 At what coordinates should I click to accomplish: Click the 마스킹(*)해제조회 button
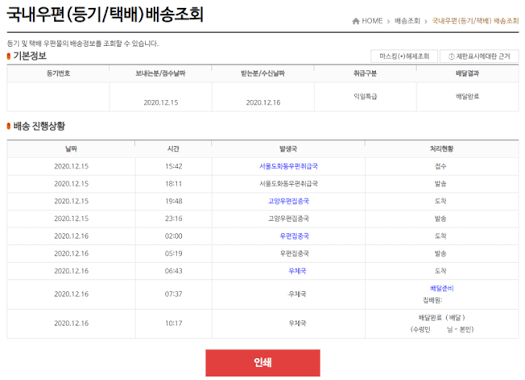pos(404,56)
